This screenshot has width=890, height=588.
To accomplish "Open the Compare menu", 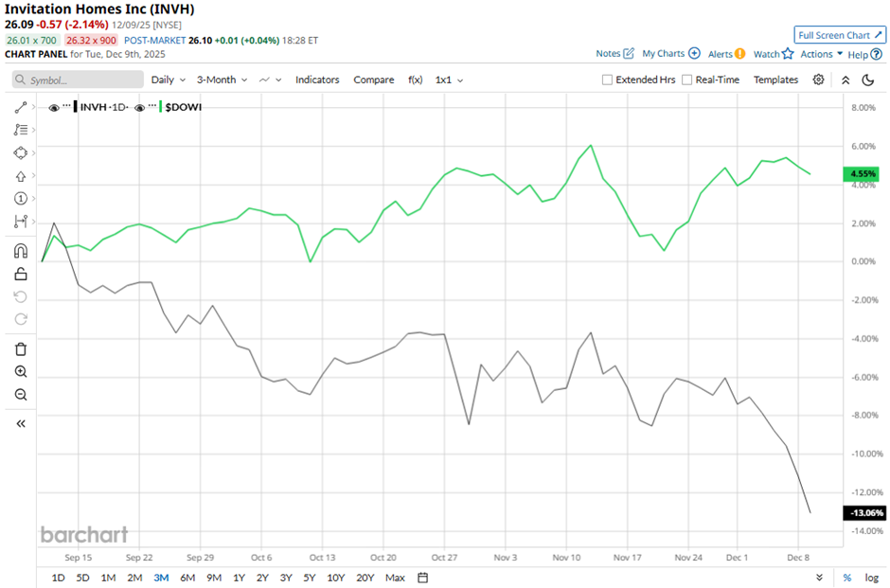I will click(373, 80).
